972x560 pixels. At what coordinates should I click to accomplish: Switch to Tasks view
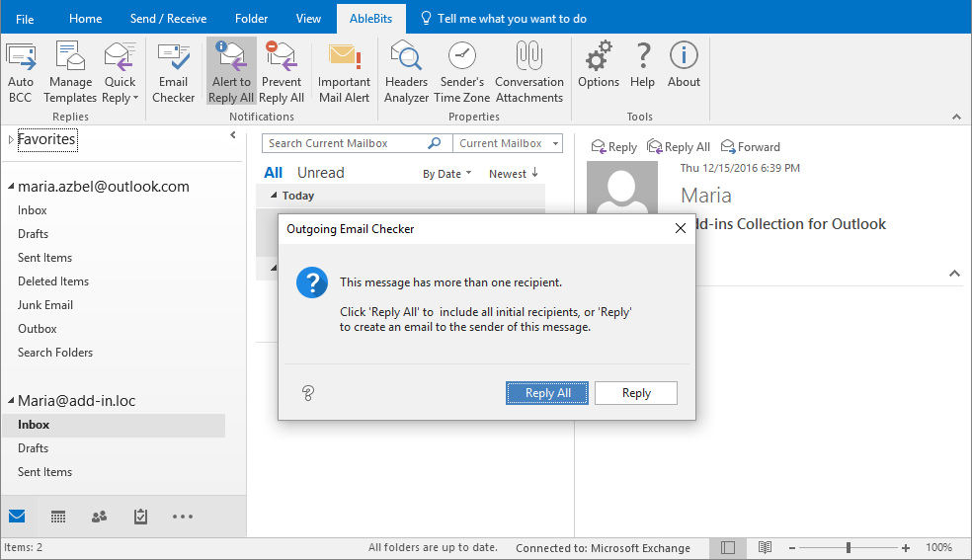(140, 517)
